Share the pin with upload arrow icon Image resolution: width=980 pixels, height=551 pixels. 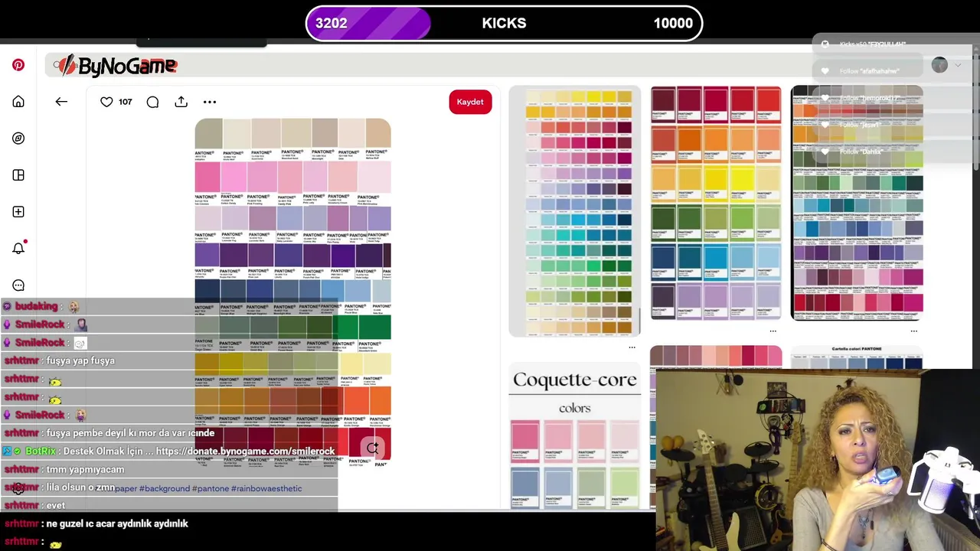coord(181,102)
